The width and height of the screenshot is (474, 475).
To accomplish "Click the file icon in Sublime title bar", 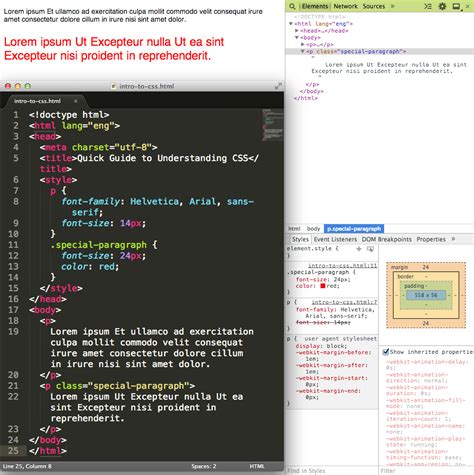I will [x=113, y=86].
